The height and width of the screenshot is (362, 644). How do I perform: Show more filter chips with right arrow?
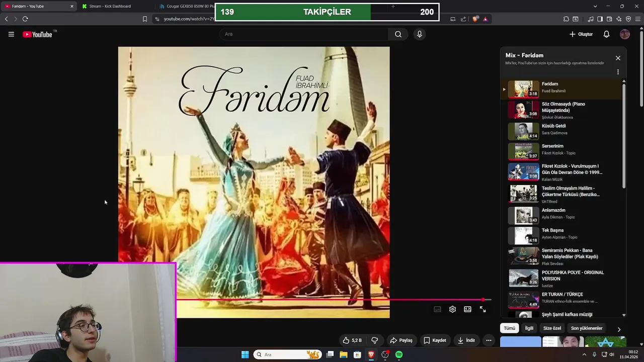coord(619,329)
